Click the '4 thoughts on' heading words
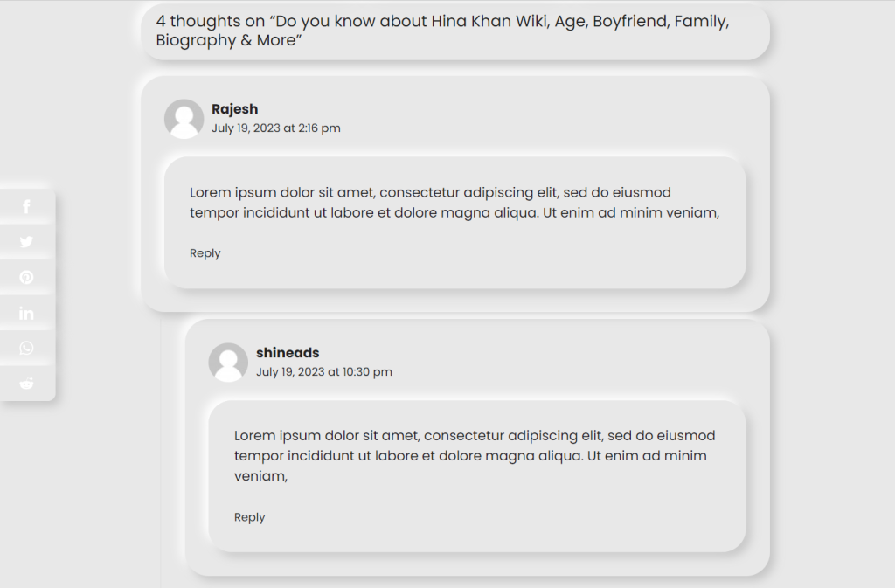 pos(211,21)
